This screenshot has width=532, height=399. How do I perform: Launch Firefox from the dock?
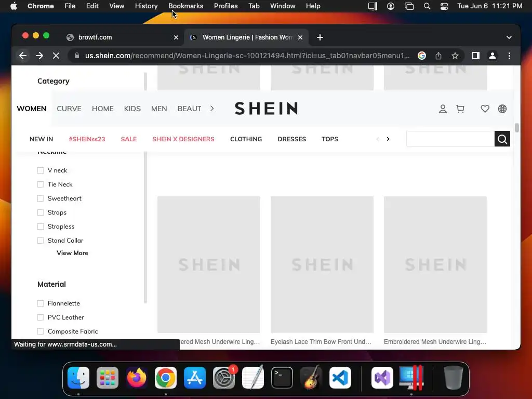137,378
